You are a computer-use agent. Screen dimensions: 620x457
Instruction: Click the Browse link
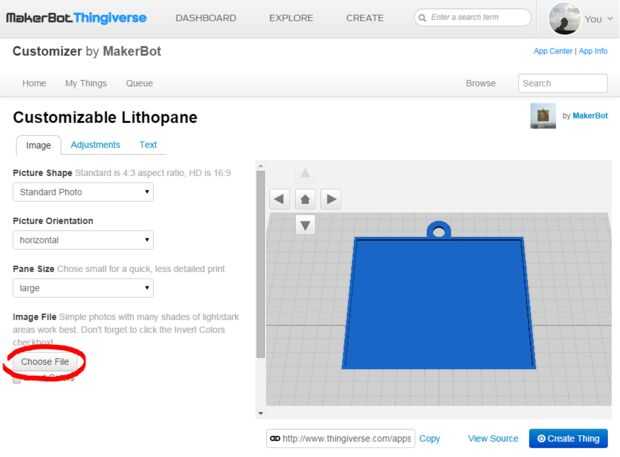[480, 83]
